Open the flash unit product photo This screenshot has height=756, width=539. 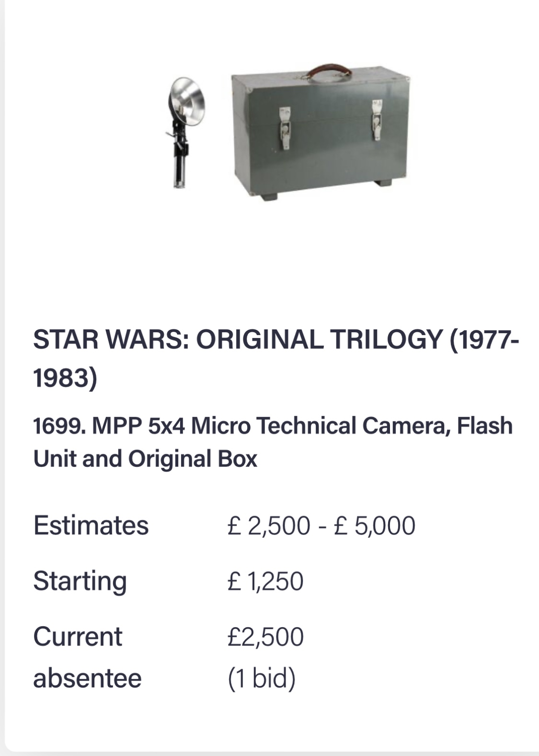coord(186,132)
